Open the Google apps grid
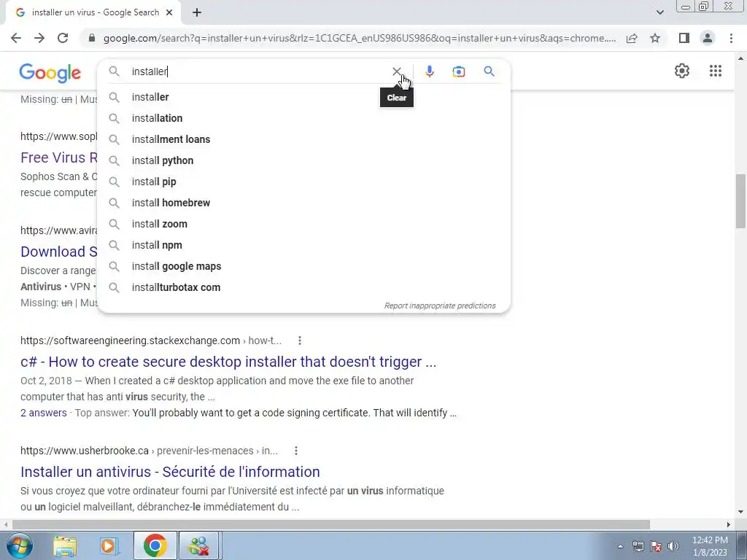Viewport: 747px width, 560px height. pyautogui.click(x=715, y=71)
